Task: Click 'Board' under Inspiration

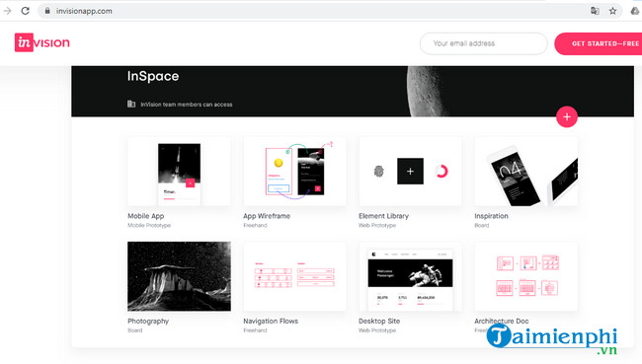Action: click(482, 225)
